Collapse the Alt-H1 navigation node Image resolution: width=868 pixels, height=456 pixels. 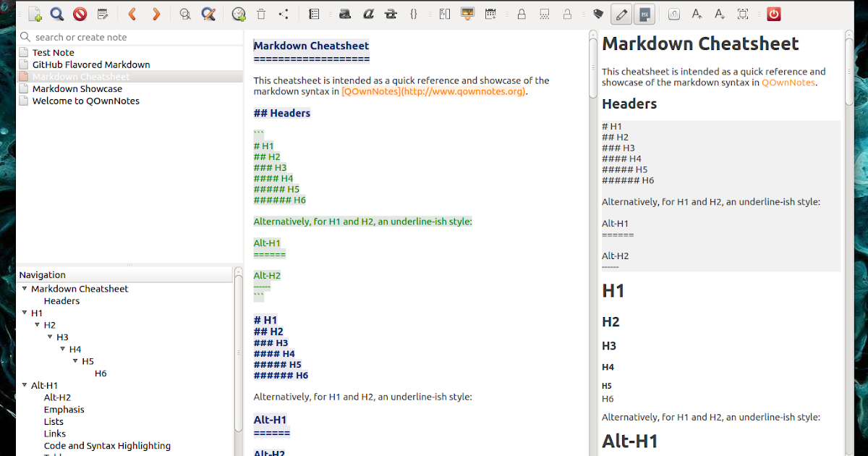click(x=25, y=386)
